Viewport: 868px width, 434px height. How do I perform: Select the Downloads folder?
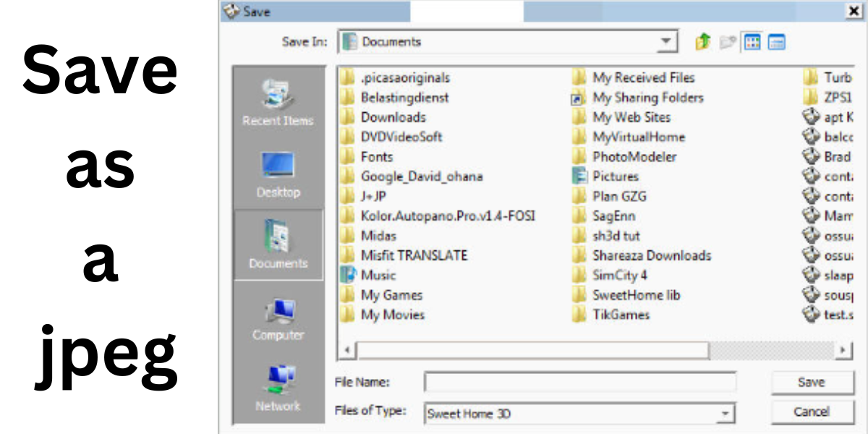click(x=393, y=117)
